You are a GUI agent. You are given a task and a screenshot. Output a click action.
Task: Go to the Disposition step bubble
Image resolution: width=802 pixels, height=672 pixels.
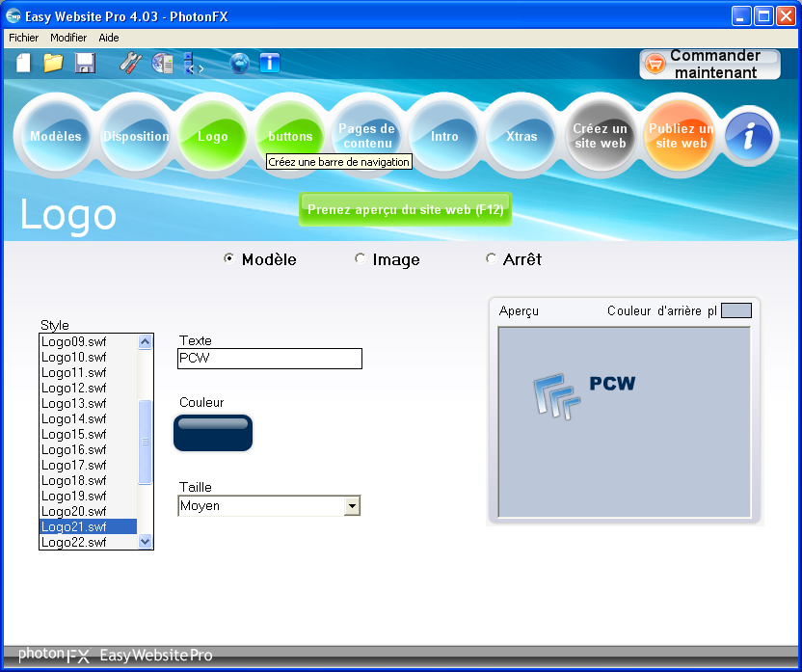point(135,136)
